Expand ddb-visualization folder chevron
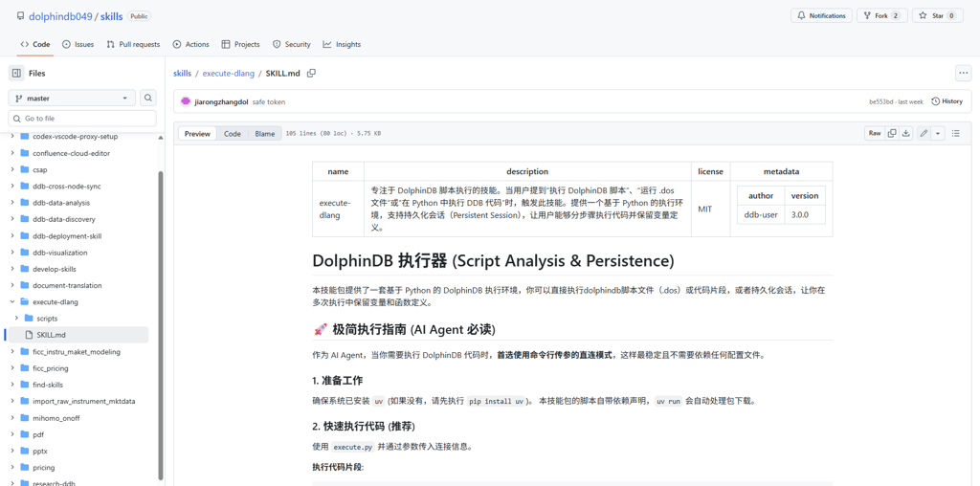The image size is (980, 486). [12, 253]
